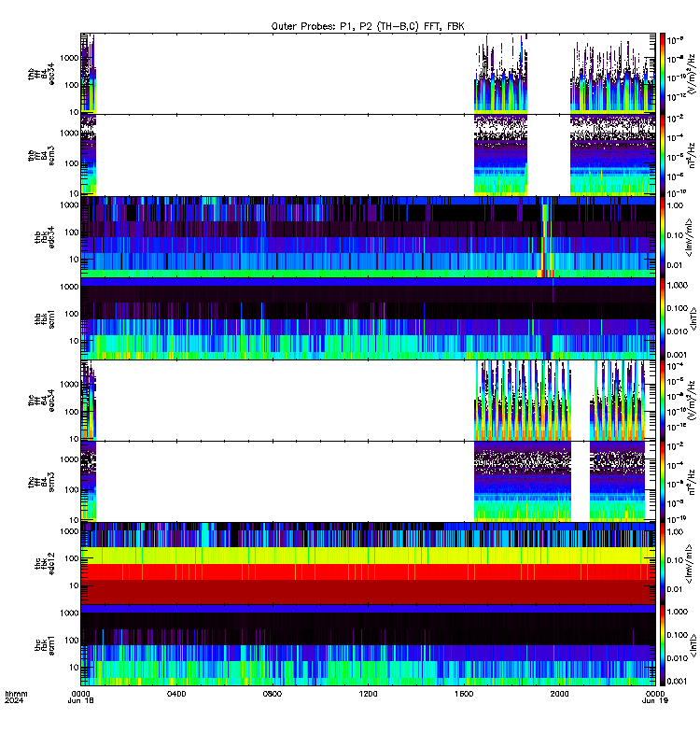Click the "1000" y-axis tick of thb fbk scm1 panel
This screenshot has height=747, width=700.
pyautogui.click(x=69, y=287)
